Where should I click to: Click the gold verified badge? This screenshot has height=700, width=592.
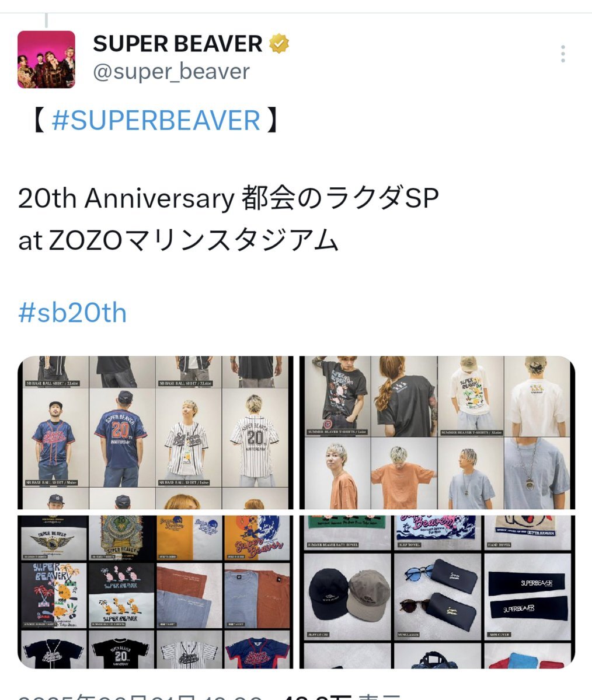point(279,44)
